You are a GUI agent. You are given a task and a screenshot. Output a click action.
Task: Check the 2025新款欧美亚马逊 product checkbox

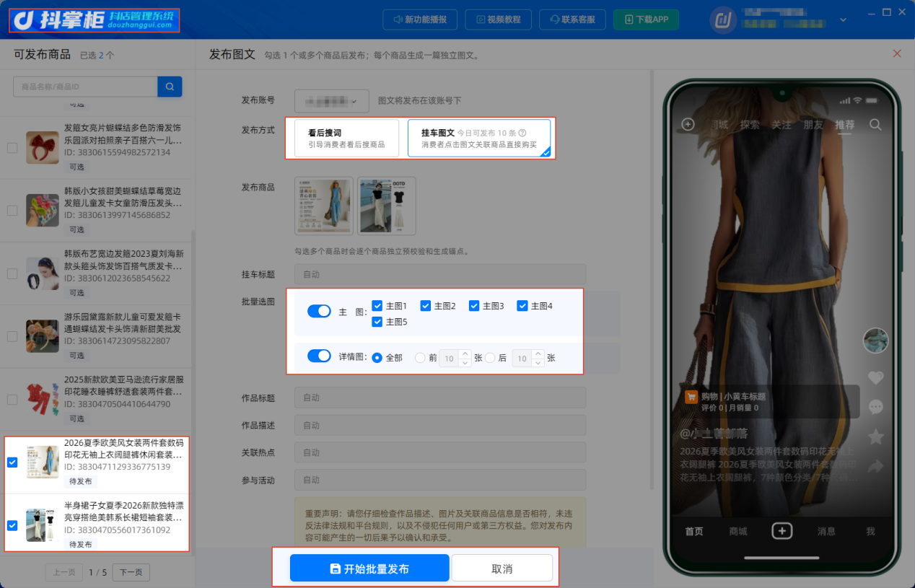pyautogui.click(x=12, y=399)
